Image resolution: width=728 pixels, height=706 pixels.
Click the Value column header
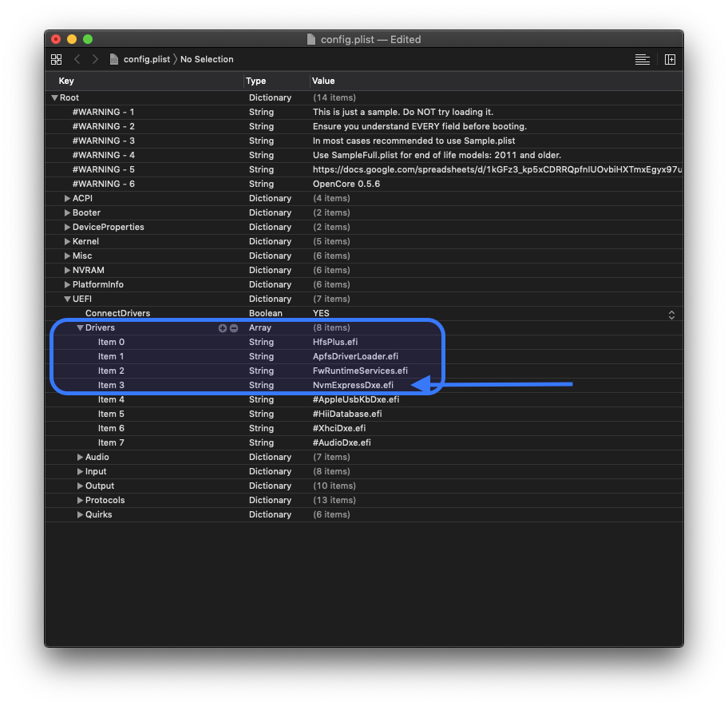click(323, 81)
